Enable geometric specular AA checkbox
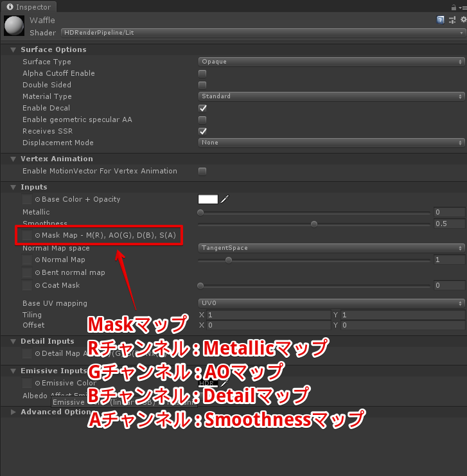 point(202,119)
